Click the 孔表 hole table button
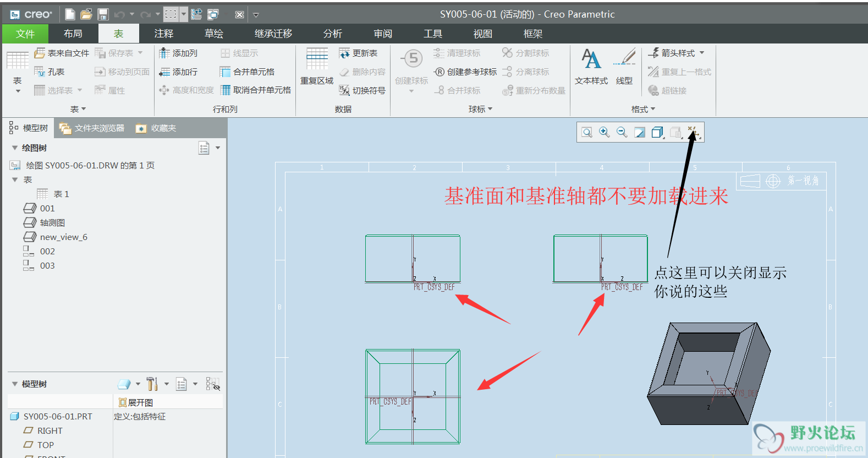The height and width of the screenshot is (458, 868). click(x=49, y=72)
